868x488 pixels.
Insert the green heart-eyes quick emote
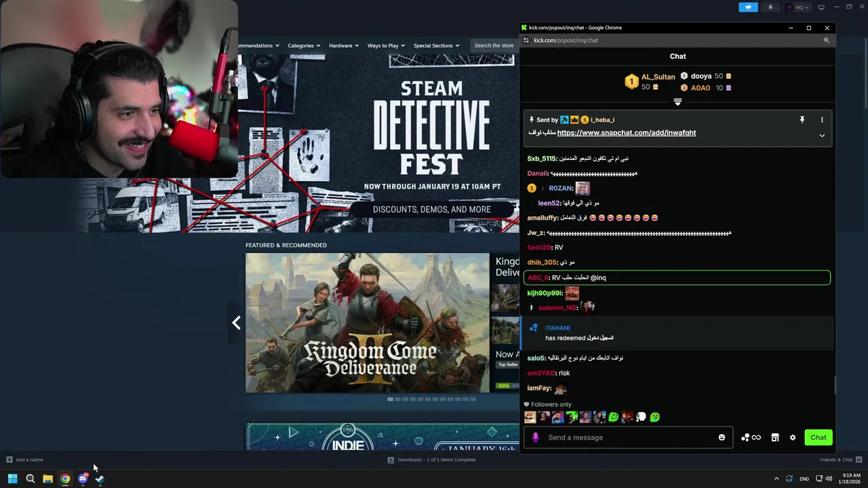pos(655,418)
